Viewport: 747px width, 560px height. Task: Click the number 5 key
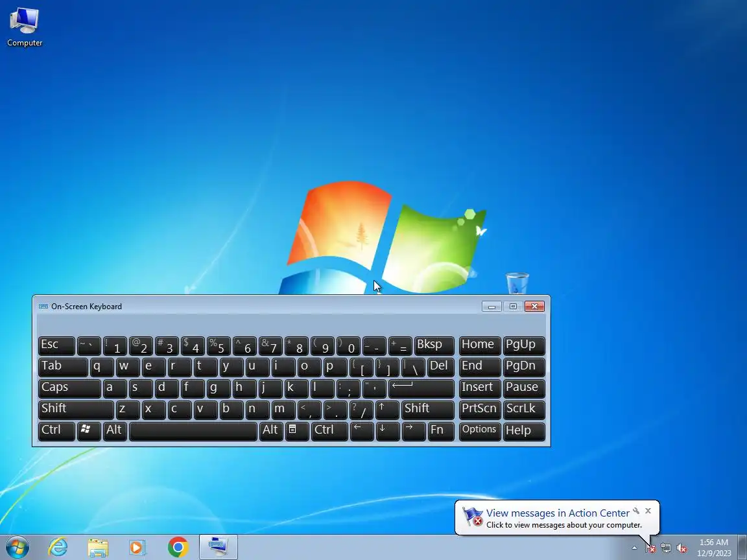coord(219,345)
